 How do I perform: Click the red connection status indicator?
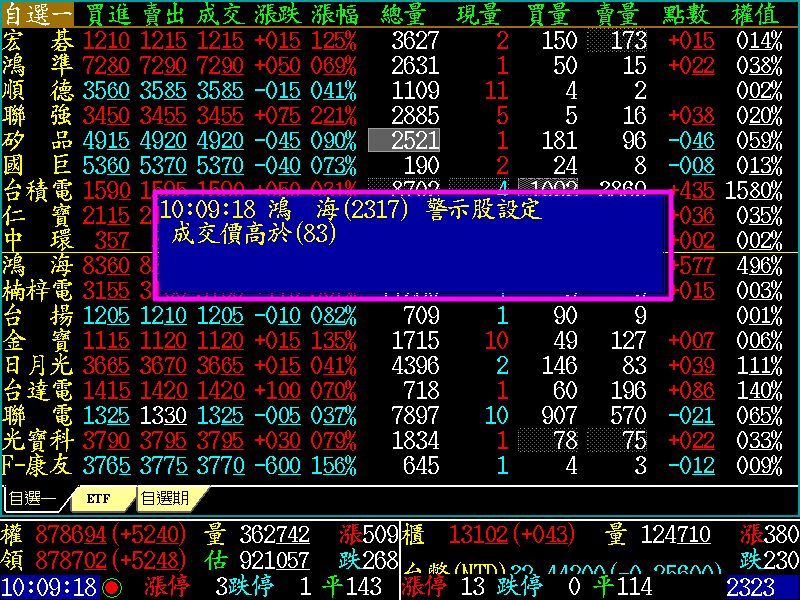[x=111, y=587]
